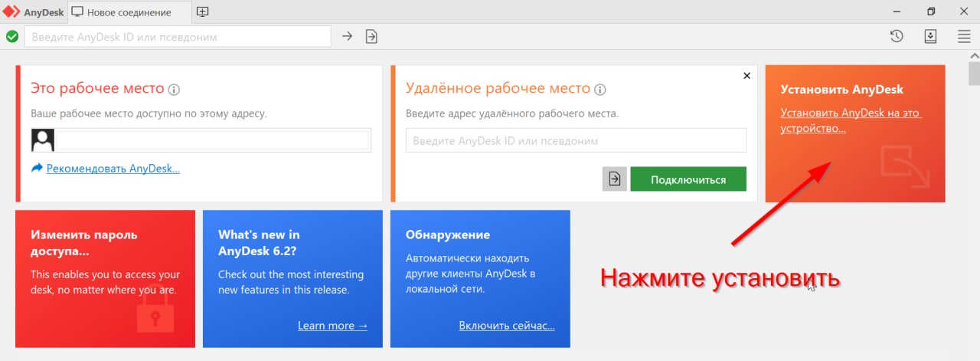The height and width of the screenshot is (361, 980).
Task: Click Установить AnyDesk на это устройство link
Action: 851,120
